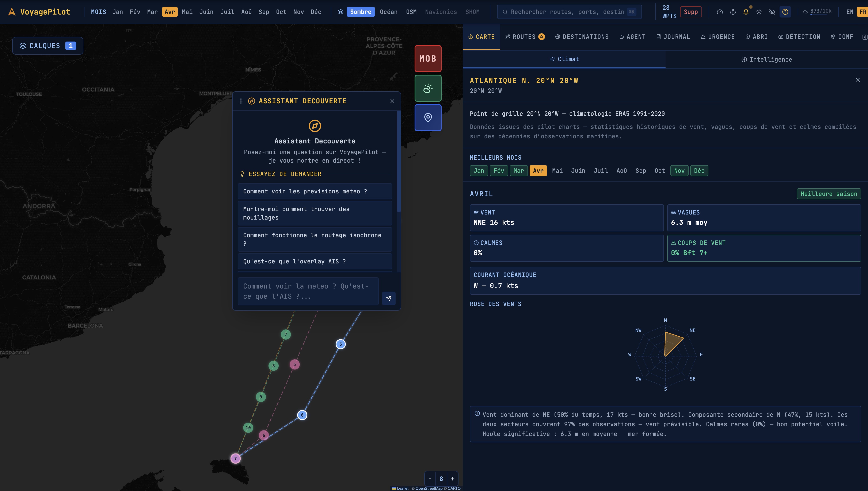Switch language to EN
The width and height of the screenshot is (868, 491).
850,12
